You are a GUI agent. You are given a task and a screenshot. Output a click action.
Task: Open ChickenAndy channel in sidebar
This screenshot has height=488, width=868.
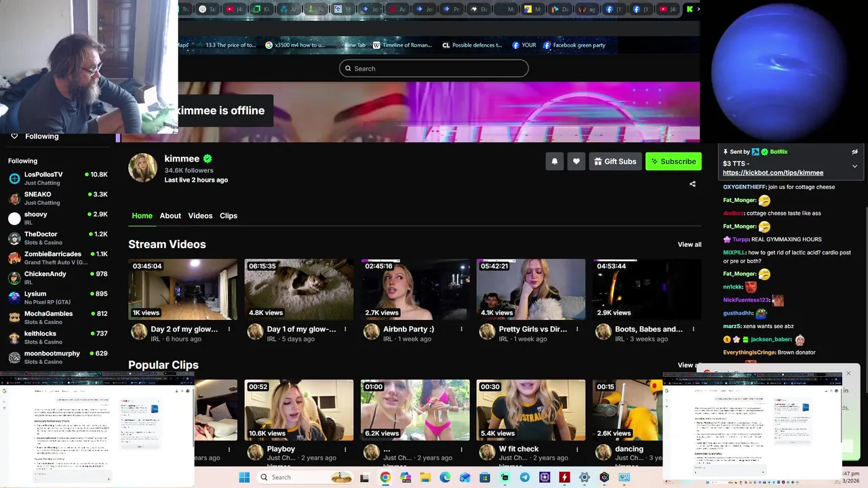pos(58,277)
